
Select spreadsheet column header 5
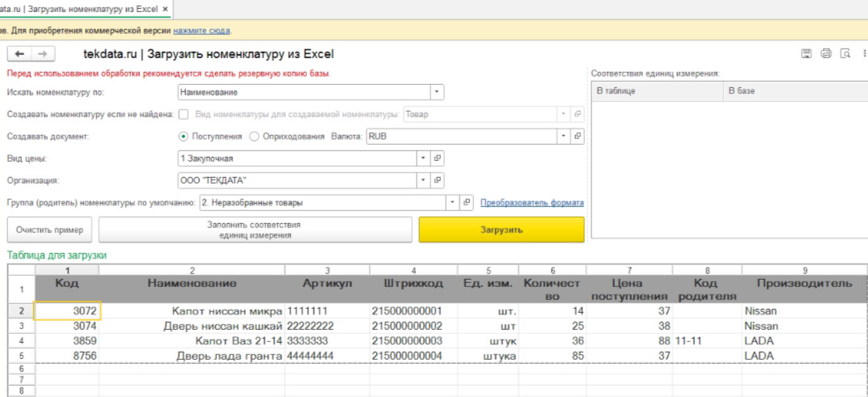click(489, 270)
